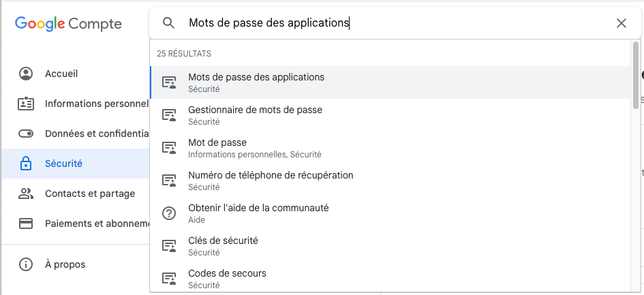The height and width of the screenshot is (295, 644).
Task: Click the Données et confidentialité toggle icon
Action: coord(26,134)
